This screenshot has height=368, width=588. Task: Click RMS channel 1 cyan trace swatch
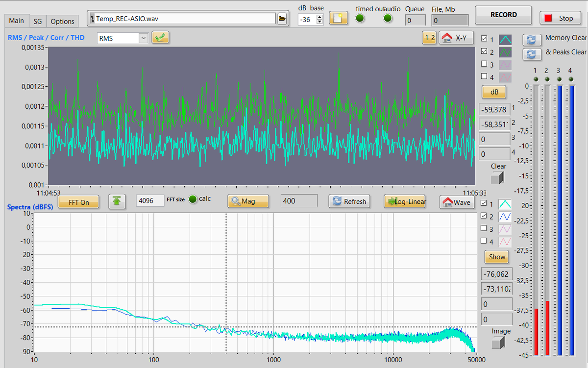pos(505,39)
